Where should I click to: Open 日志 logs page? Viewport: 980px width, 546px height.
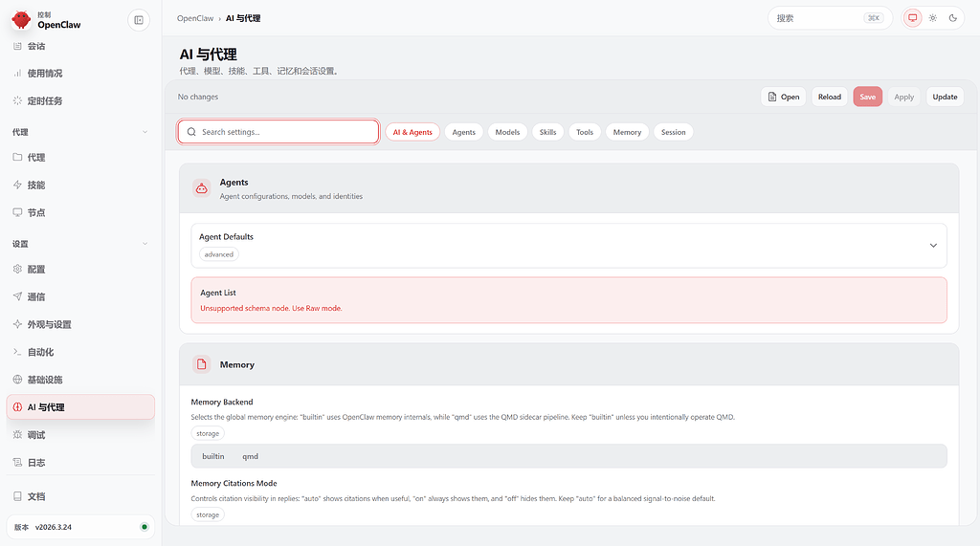[80, 462]
